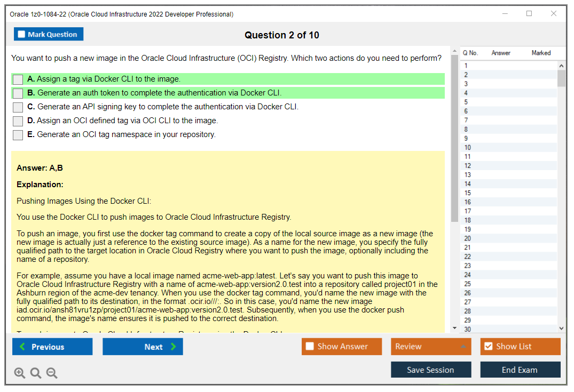
Task: Click the green back chevron on Previous
Action: (22, 346)
